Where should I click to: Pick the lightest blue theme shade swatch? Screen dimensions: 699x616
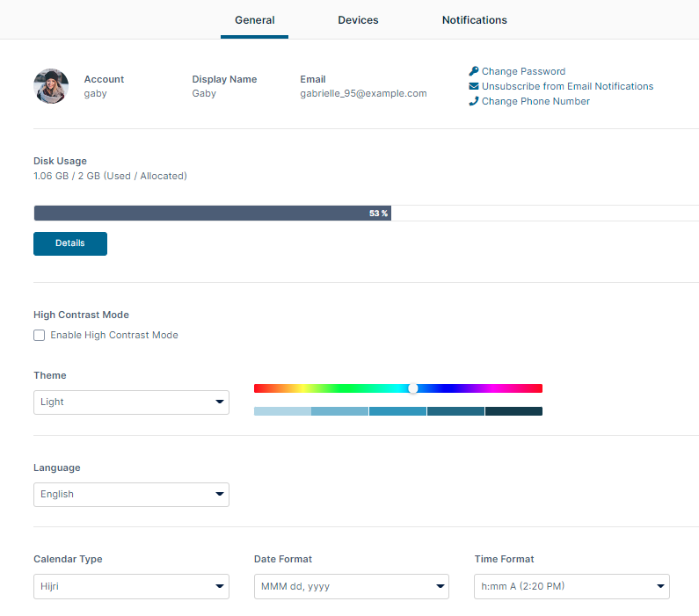click(x=282, y=411)
